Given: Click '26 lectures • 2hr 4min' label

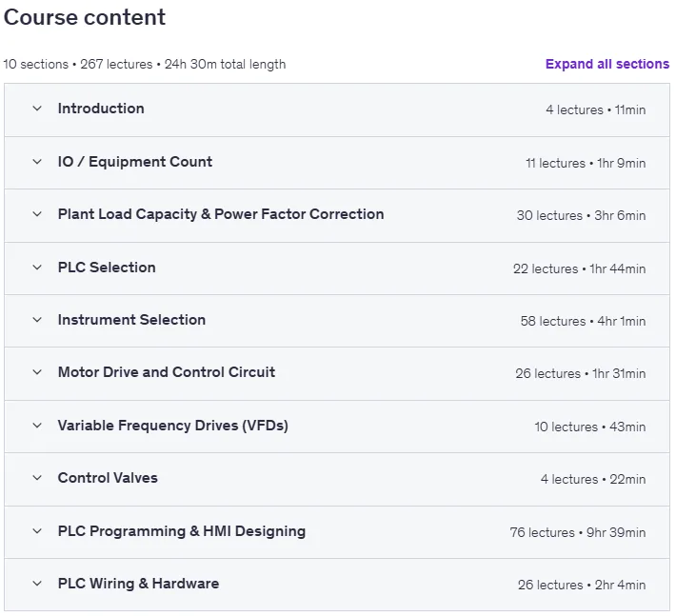Looking at the screenshot, I should pos(582,585).
